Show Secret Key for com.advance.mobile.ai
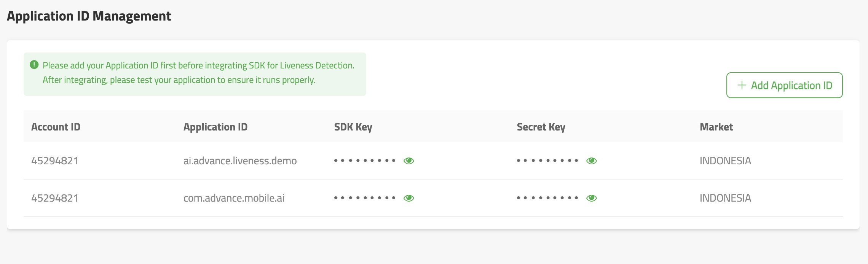This screenshot has height=264, width=868. pos(592,198)
